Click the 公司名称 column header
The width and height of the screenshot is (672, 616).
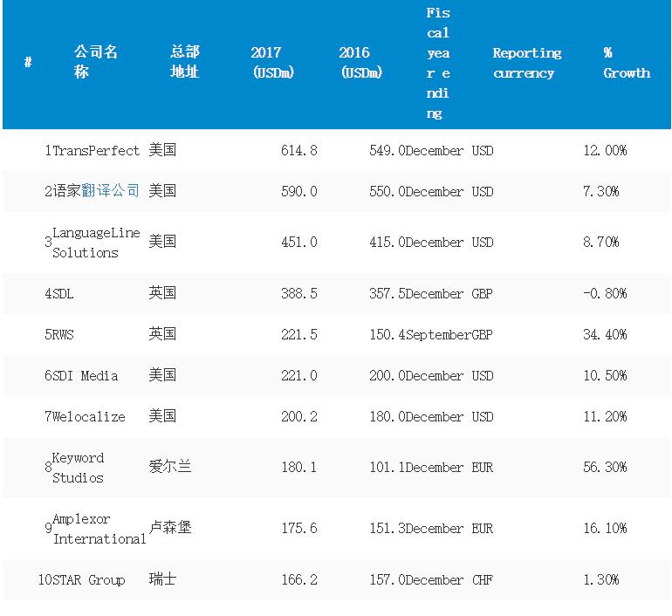coord(96,61)
